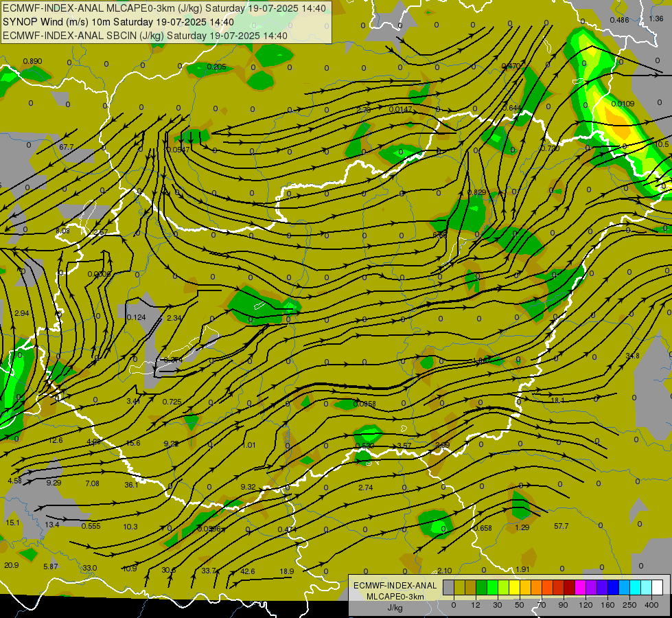
Task: Click the map value 18.1
Action: coord(557,400)
